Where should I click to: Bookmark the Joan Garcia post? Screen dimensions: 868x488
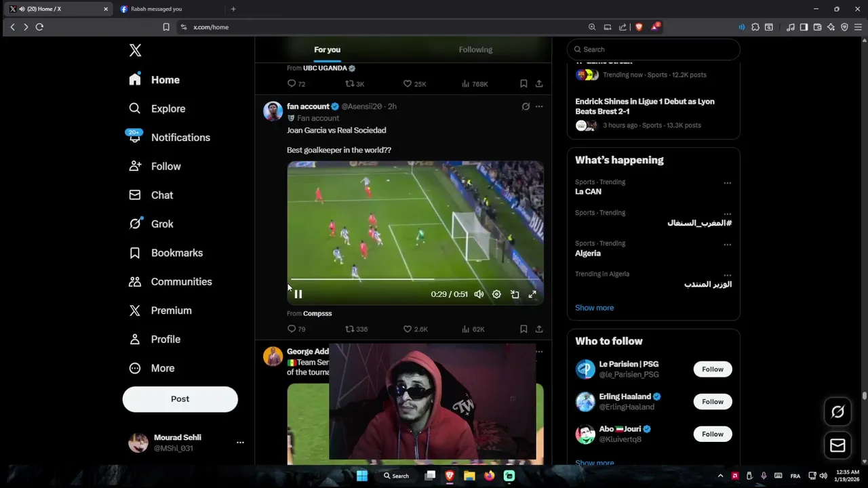(x=524, y=329)
